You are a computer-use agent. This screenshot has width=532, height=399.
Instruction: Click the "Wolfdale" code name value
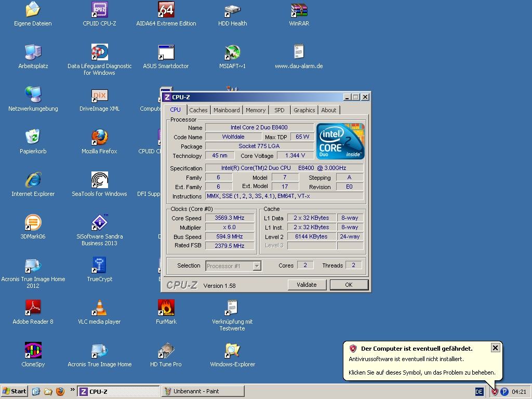pyautogui.click(x=233, y=137)
